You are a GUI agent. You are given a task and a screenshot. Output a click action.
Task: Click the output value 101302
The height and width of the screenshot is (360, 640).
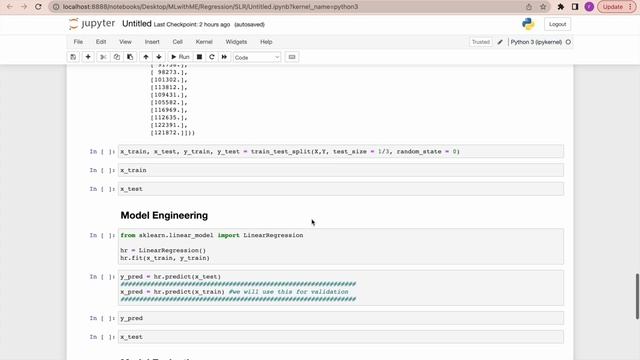click(169, 80)
